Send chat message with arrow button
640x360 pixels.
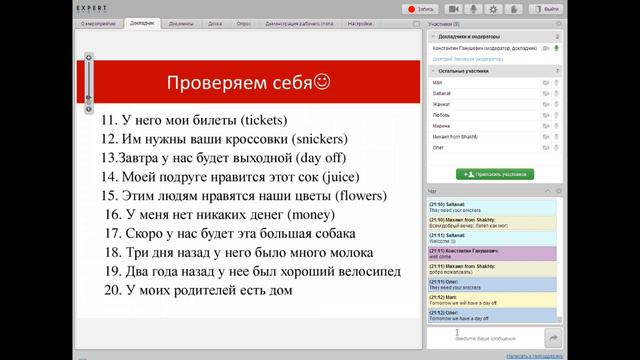[x=553, y=338]
